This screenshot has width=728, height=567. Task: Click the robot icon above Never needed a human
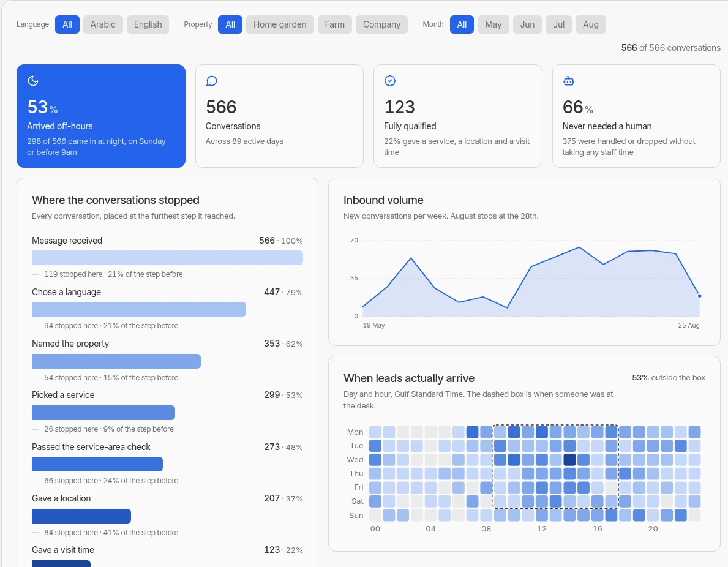569,81
